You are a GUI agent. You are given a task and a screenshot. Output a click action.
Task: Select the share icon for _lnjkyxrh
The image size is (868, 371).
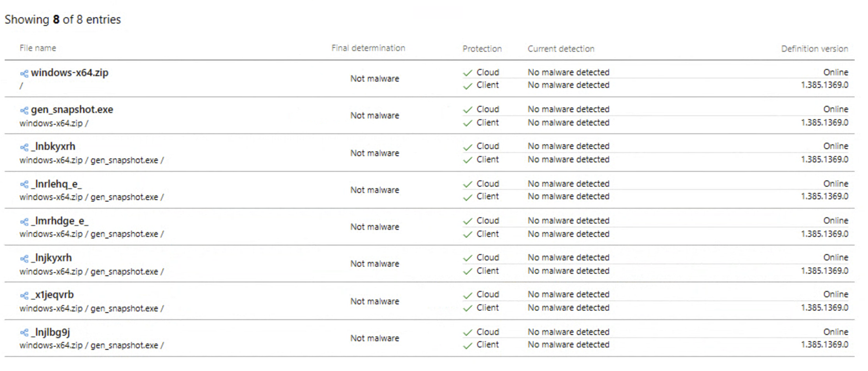click(24, 258)
